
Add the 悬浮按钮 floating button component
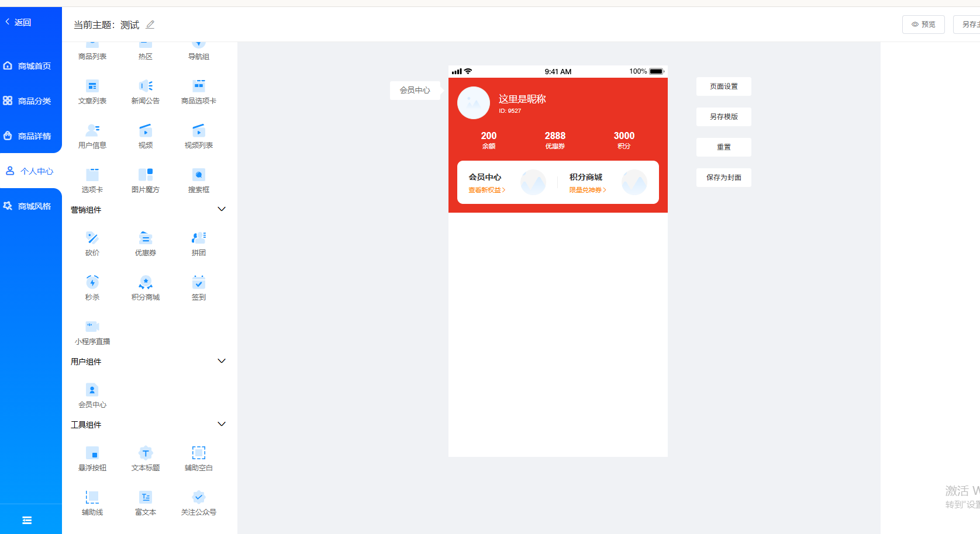92,459
